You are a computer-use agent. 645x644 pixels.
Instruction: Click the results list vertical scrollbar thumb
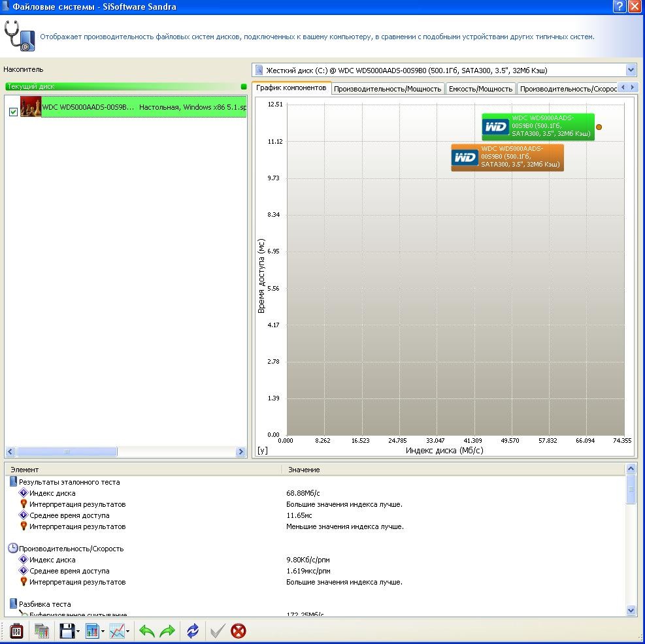631,489
